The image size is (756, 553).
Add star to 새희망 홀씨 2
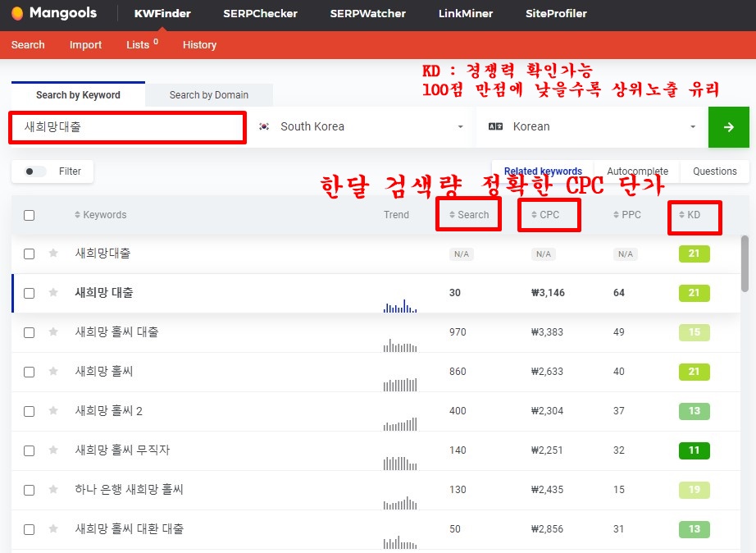[53, 411]
